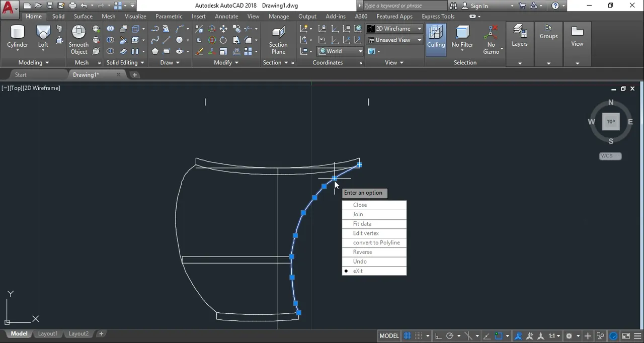The height and width of the screenshot is (343, 644).
Task: Switch to the Solid ribbon tab
Action: 58,16
